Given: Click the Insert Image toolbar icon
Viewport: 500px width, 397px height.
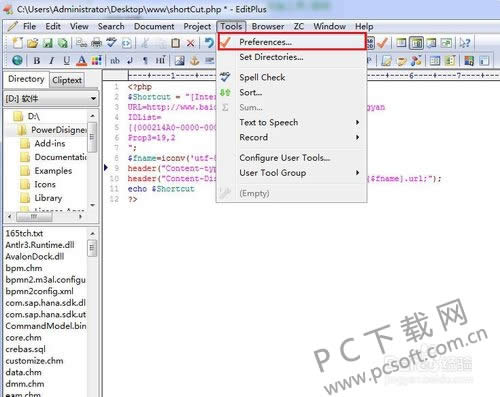Looking at the screenshot, I should coord(179,61).
